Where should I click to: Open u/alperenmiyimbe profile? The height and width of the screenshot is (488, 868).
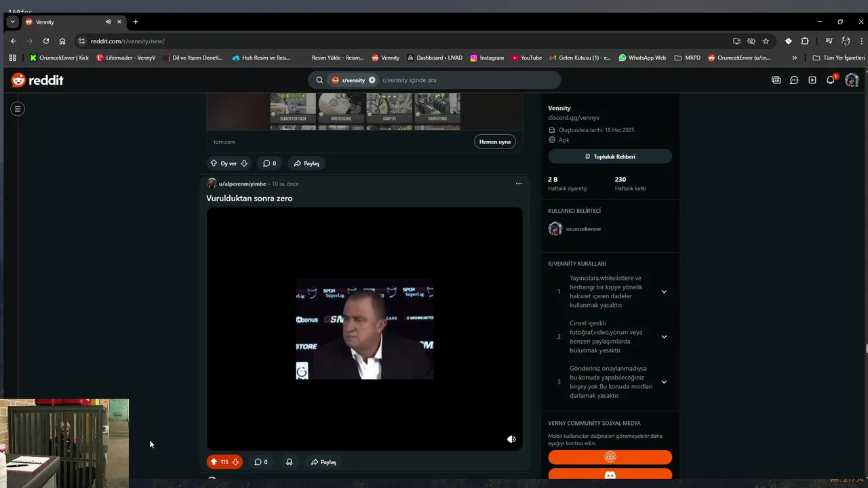[x=242, y=184]
